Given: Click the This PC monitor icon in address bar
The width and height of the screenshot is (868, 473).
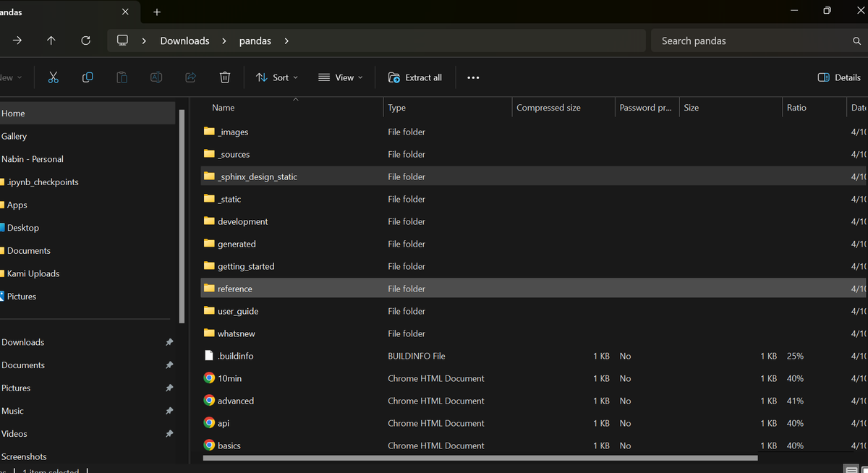Looking at the screenshot, I should (x=122, y=41).
